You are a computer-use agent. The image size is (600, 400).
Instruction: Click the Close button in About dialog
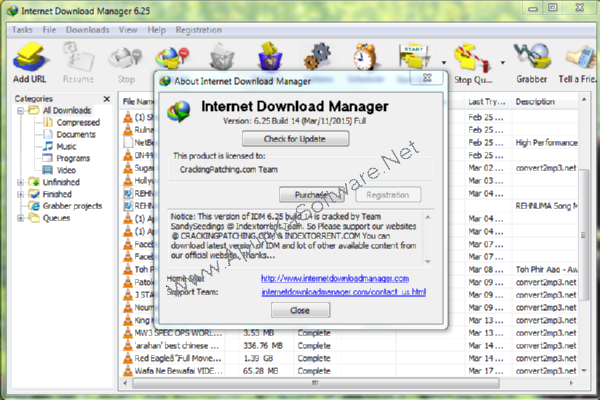[x=300, y=310]
